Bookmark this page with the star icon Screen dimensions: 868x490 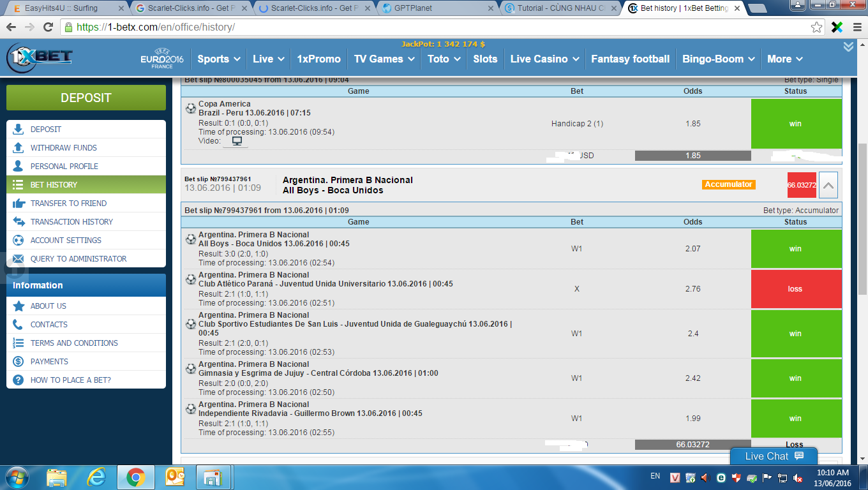[817, 27]
